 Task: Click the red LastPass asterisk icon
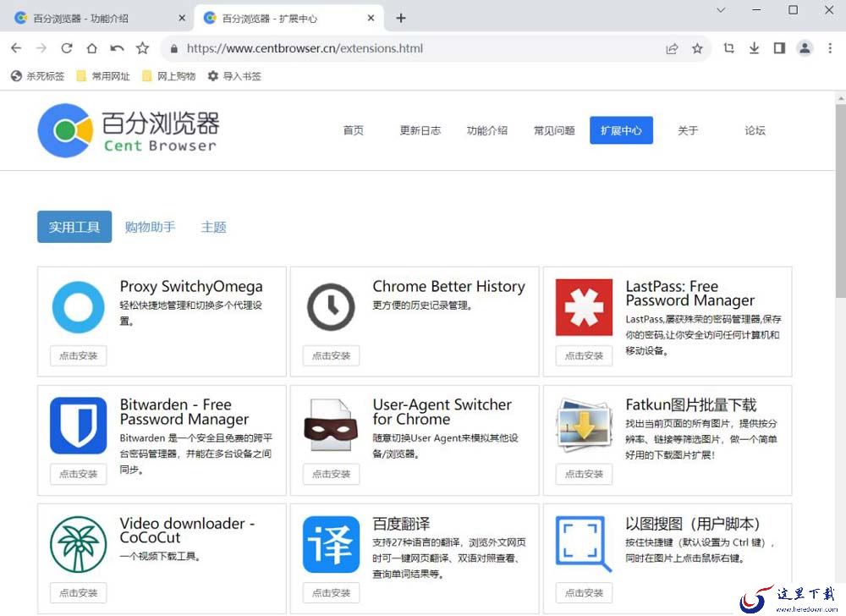coord(584,307)
